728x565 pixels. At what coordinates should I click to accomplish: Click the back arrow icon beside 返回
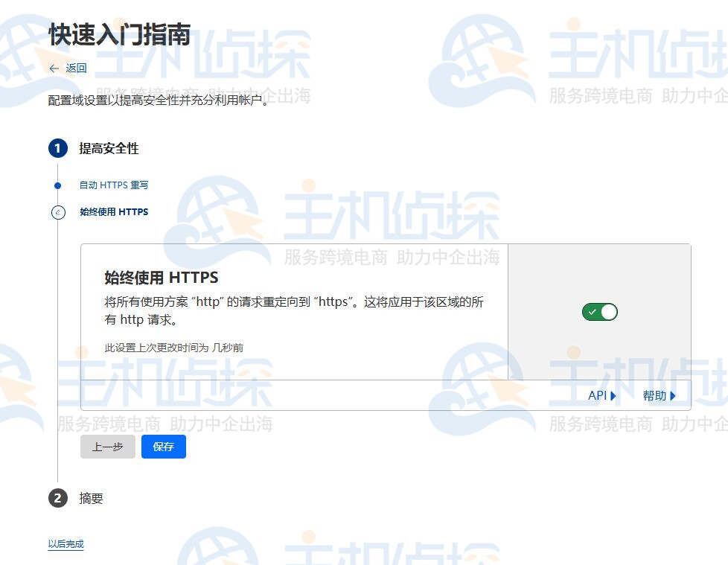pyautogui.click(x=54, y=68)
